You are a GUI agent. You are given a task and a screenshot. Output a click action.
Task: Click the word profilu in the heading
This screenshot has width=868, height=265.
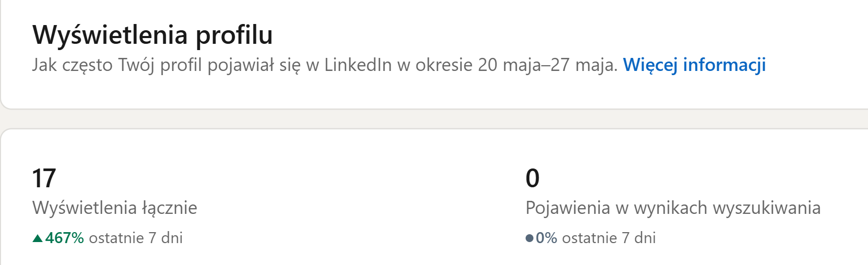(234, 35)
